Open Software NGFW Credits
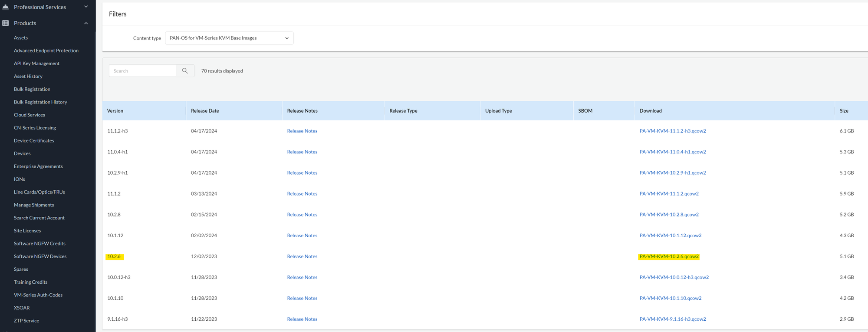868x332 pixels. 39,243
